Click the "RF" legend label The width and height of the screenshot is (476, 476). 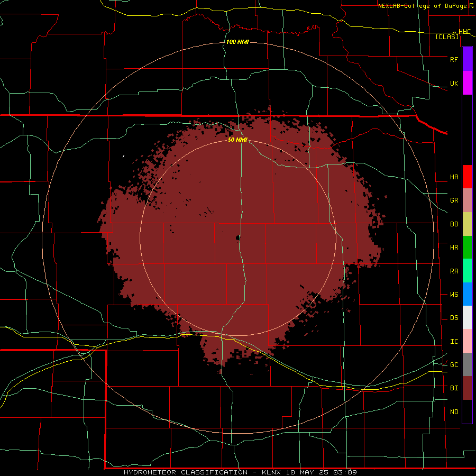454,59
